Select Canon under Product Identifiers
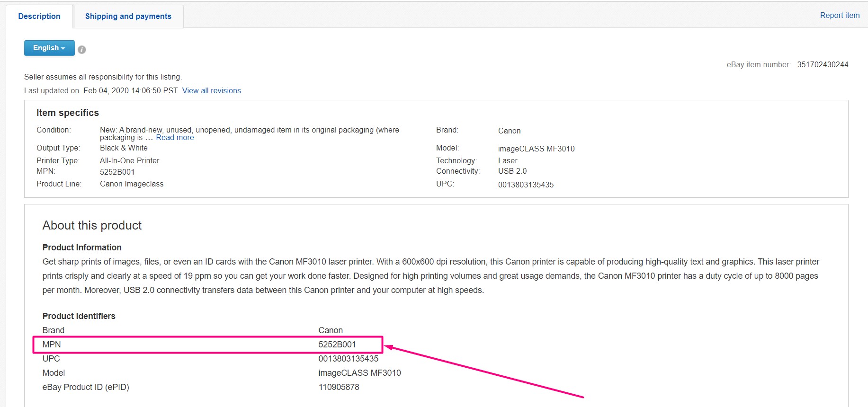 point(331,330)
